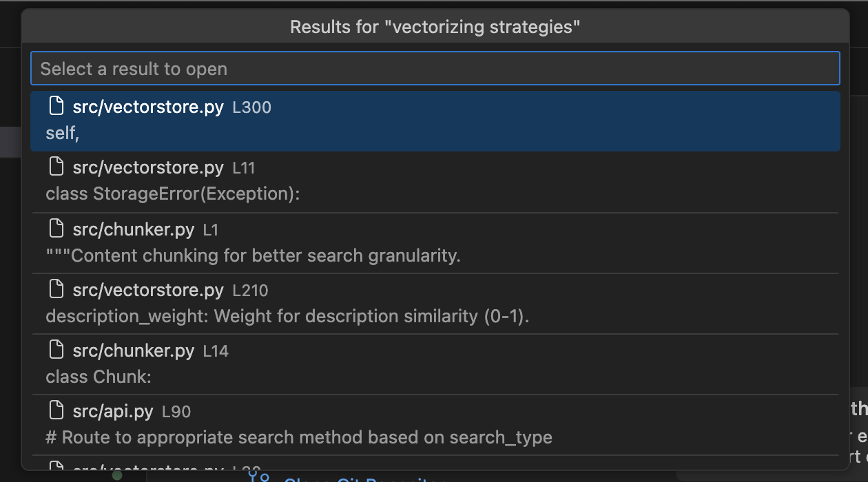
Task: Click the file icon next to src/chunker.py L1
Action: pyautogui.click(x=56, y=228)
